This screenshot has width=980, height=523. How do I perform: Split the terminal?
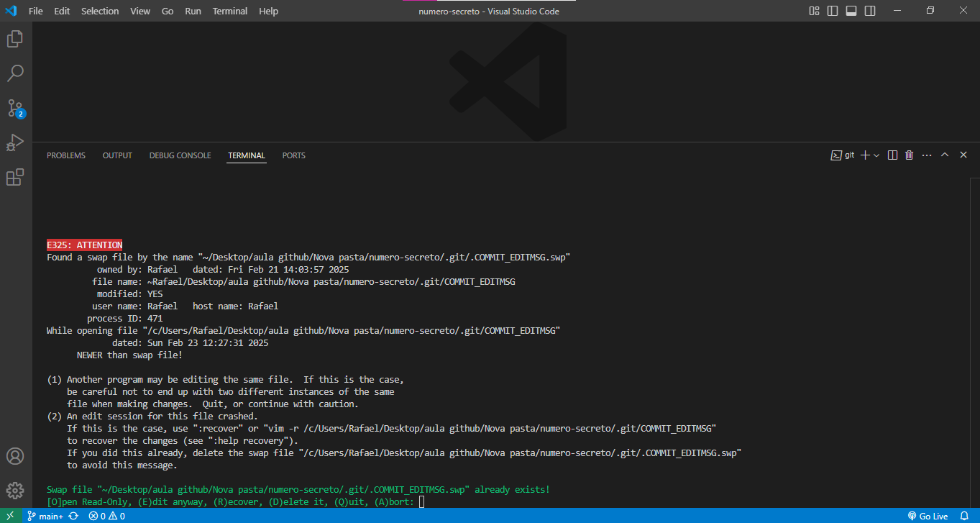point(892,155)
